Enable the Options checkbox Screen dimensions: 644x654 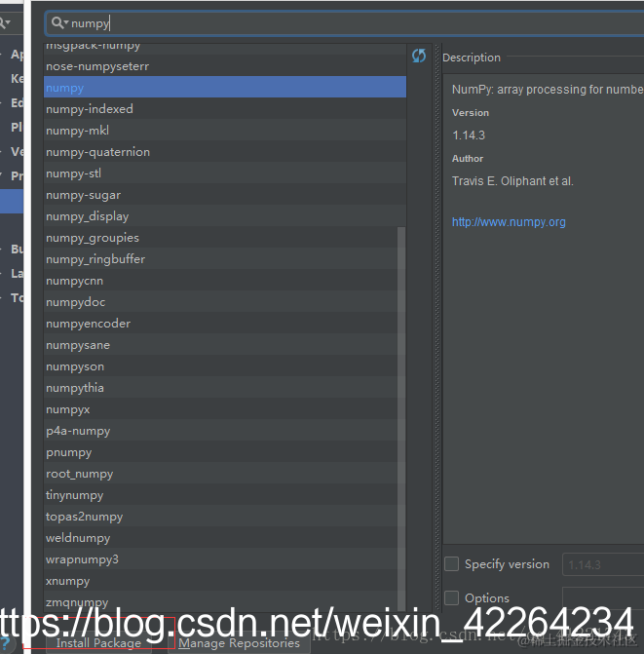451,597
